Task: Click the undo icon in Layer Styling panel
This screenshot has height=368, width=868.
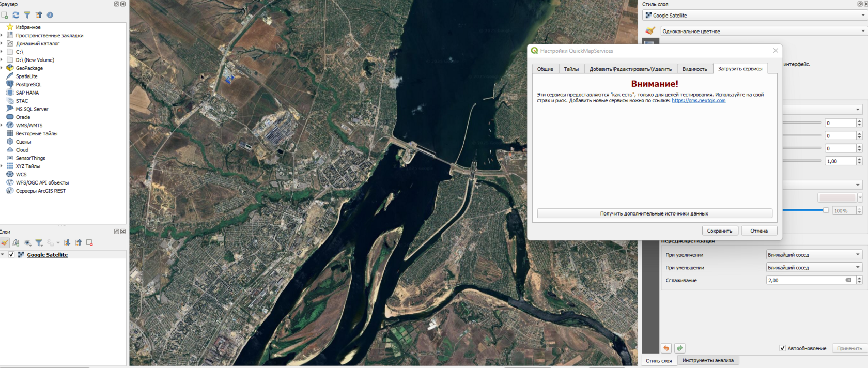Action: click(x=667, y=348)
